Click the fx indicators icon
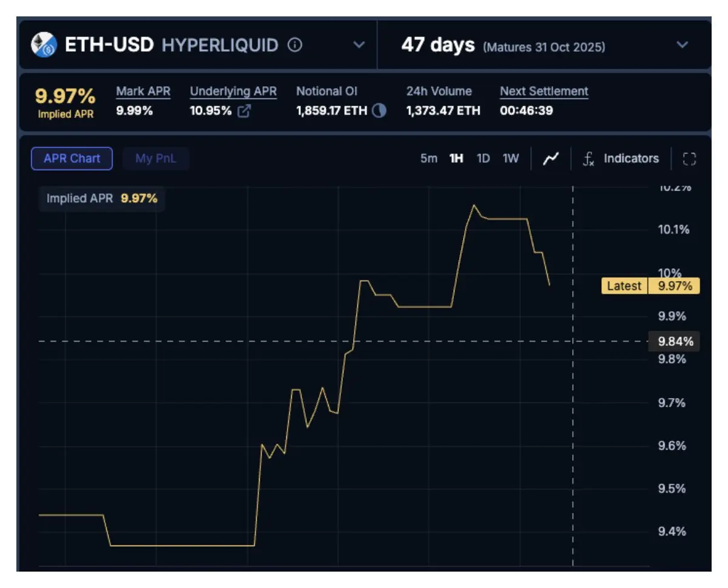 (x=588, y=159)
